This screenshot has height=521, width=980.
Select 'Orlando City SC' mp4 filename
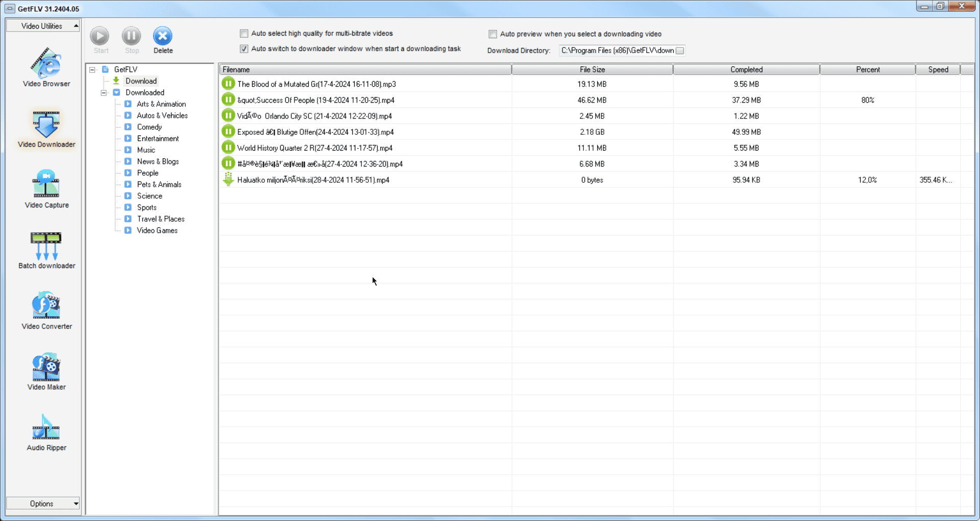point(314,116)
